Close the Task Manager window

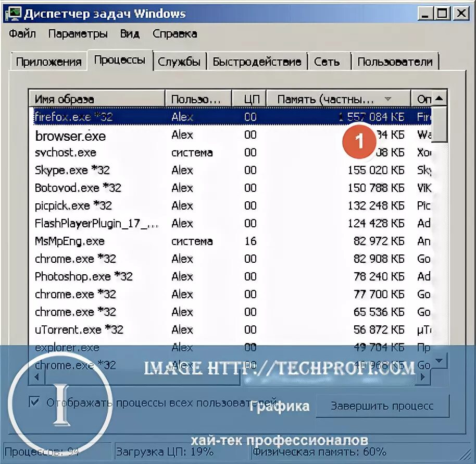coord(461,14)
